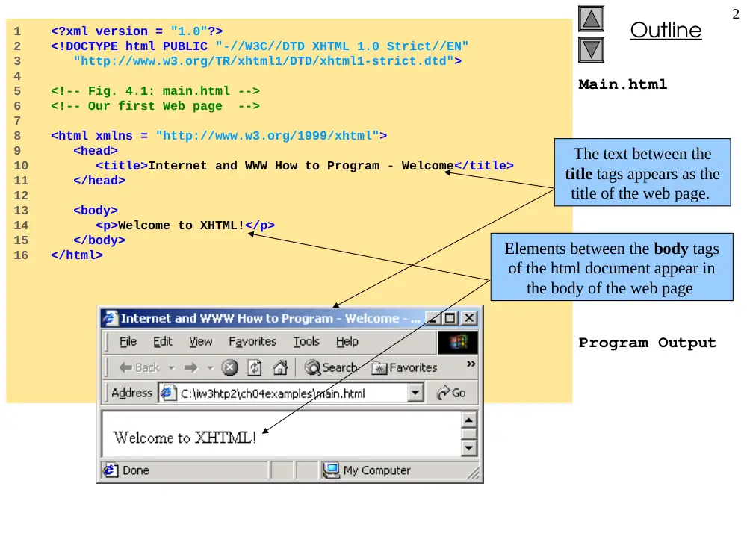The height and width of the screenshot is (560, 747).
Task: Click the Windows logo throbber in the browser
Action: click(457, 342)
